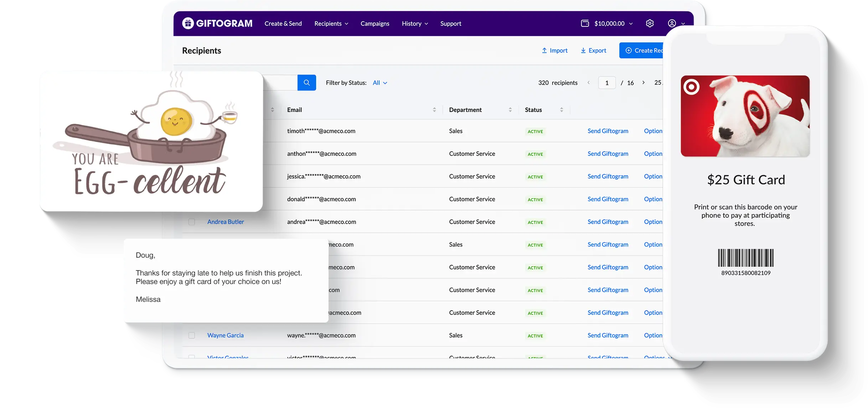Viewport: 868px width, 408px height.
Task: Open the user account avatar icon
Action: pos(672,24)
